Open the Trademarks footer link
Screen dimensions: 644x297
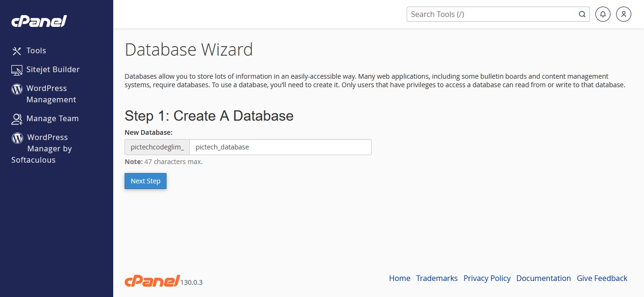point(437,278)
